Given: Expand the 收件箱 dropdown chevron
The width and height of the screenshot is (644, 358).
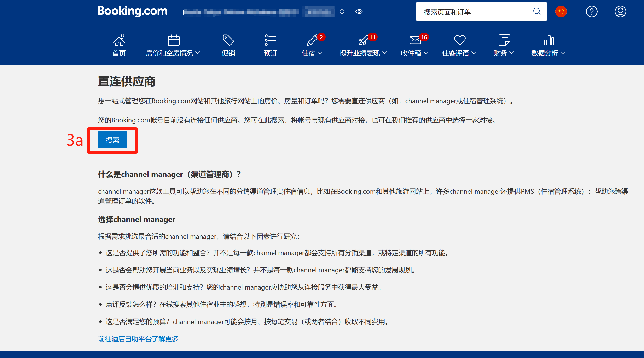Looking at the screenshot, I should pyautogui.click(x=426, y=53).
